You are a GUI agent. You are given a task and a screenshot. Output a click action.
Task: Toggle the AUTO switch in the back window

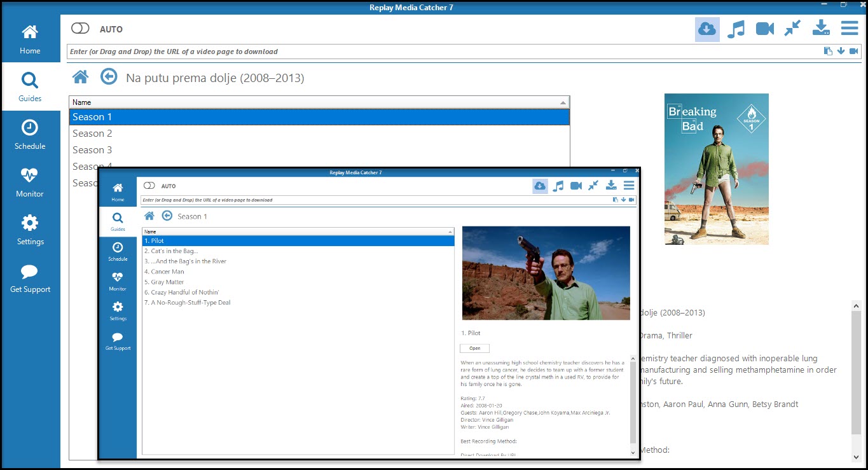pos(80,29)
